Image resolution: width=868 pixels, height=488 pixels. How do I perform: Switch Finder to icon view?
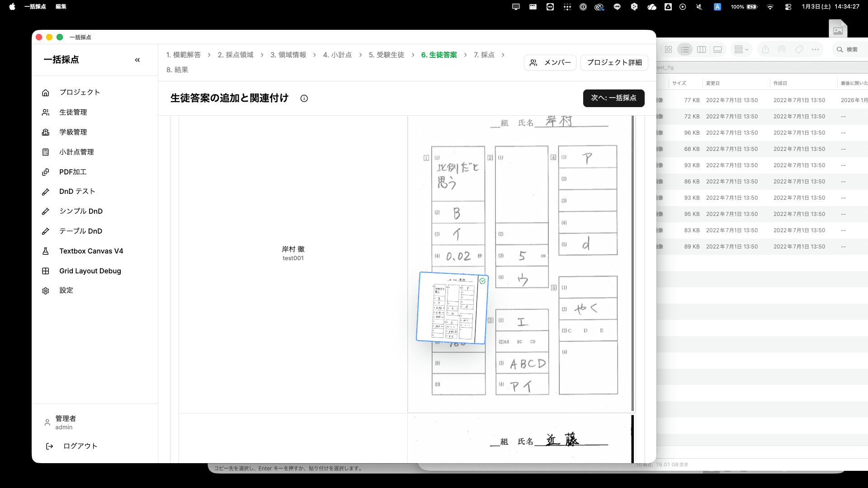668,49
